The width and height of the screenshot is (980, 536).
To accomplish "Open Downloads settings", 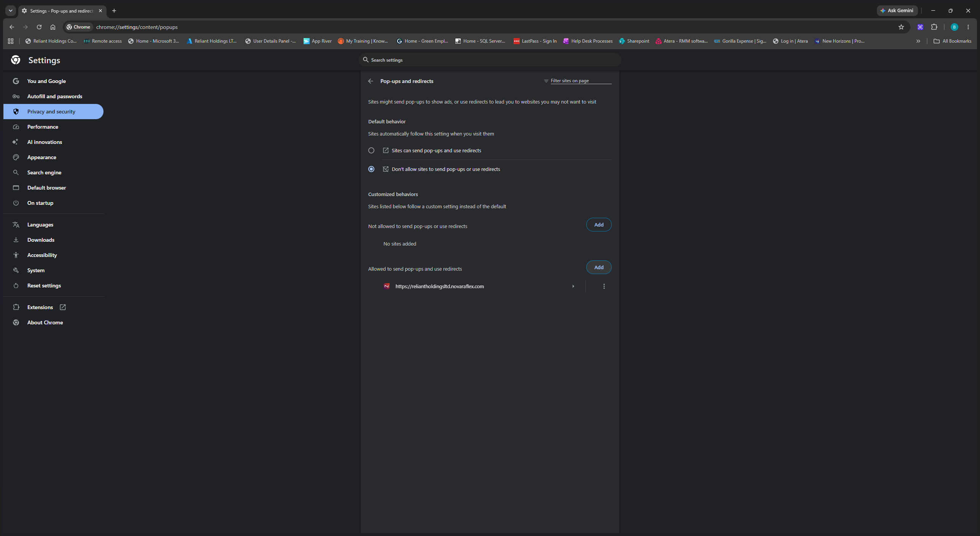I will (x=53, y=240).
